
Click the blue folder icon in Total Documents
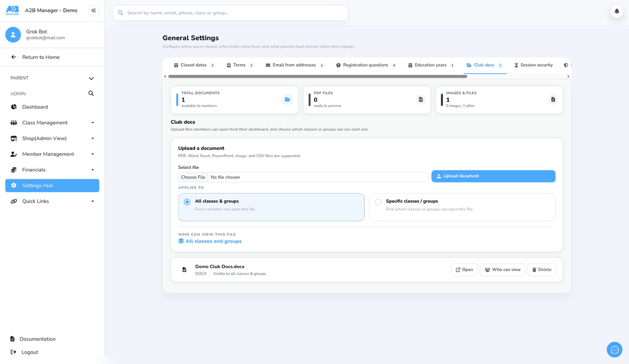point(287,100)
